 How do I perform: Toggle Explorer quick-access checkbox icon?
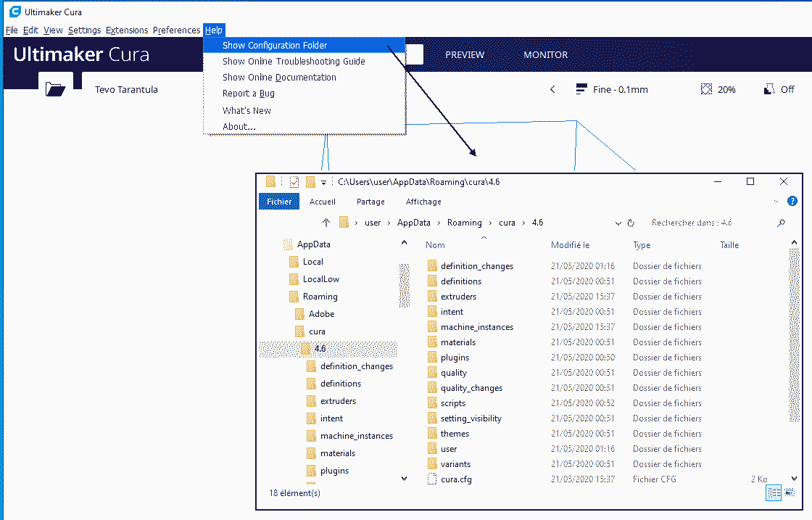tap(294, 182)
